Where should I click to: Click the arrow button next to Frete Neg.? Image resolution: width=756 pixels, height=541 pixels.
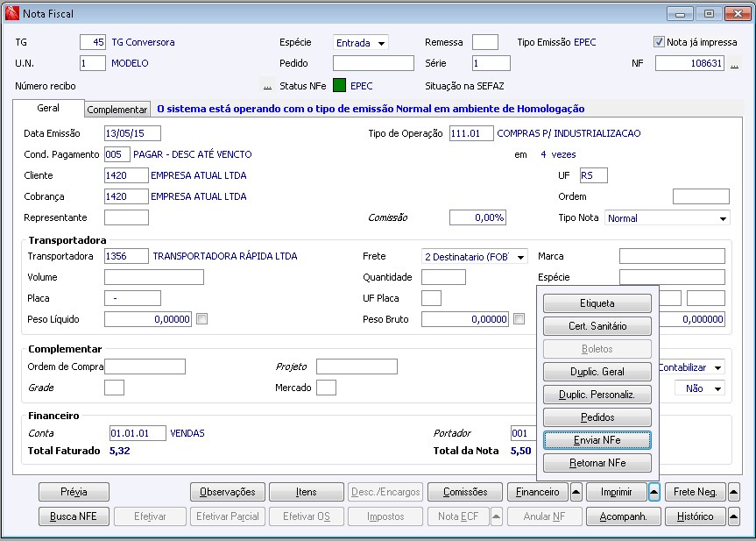tap(733, 492)
